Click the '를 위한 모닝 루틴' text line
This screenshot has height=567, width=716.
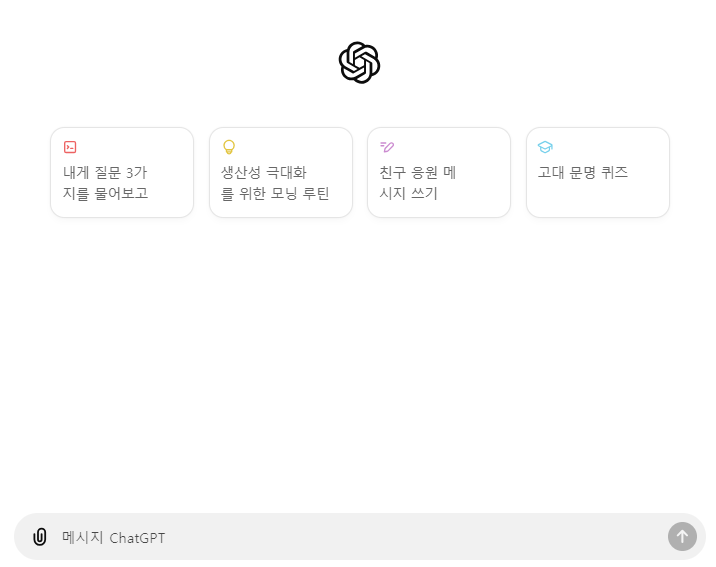tap(275, 193)
